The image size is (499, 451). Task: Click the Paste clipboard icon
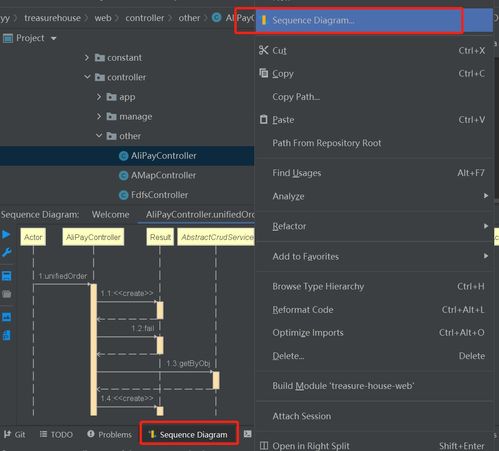point(263,119)
